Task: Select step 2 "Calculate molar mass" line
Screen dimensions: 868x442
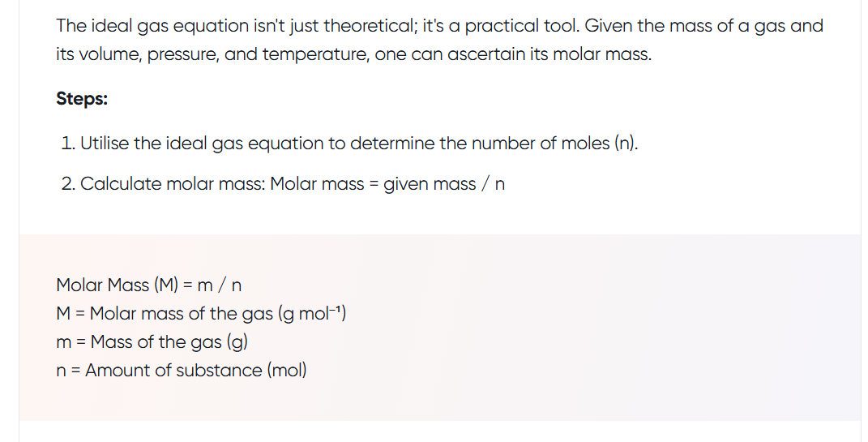Action: [x=284, y=184]
